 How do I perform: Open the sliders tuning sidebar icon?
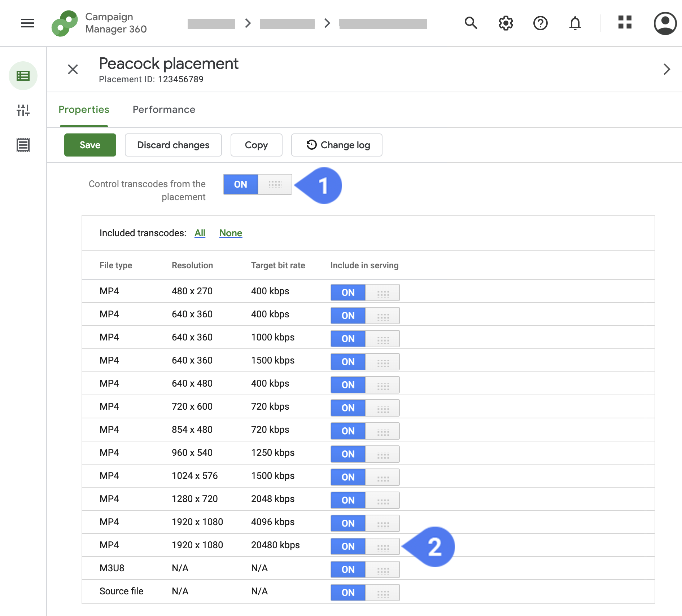[x=23, y=110]
